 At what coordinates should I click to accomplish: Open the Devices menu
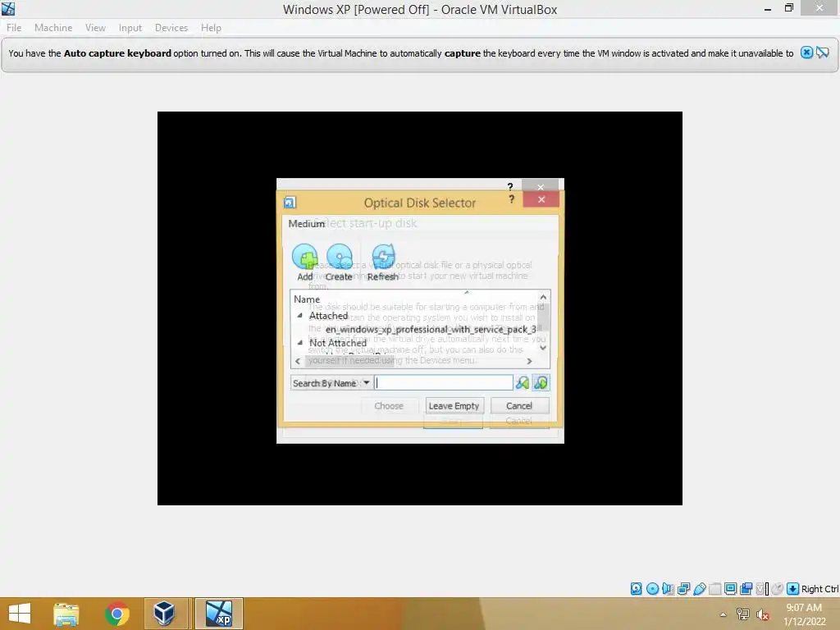[171, 28]
